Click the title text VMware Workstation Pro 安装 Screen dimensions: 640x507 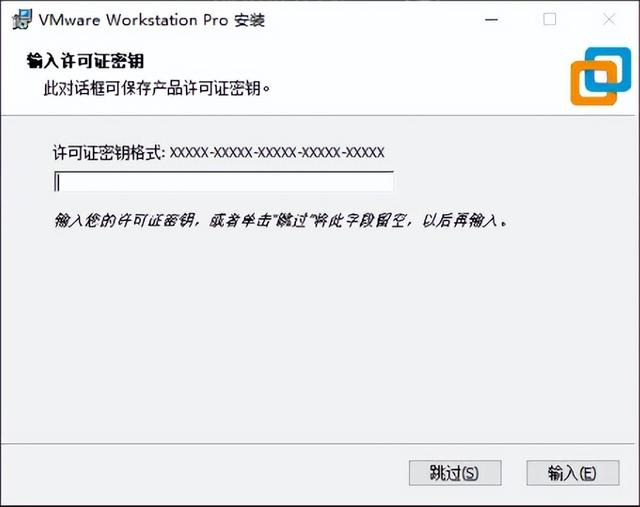coord(152,20)
